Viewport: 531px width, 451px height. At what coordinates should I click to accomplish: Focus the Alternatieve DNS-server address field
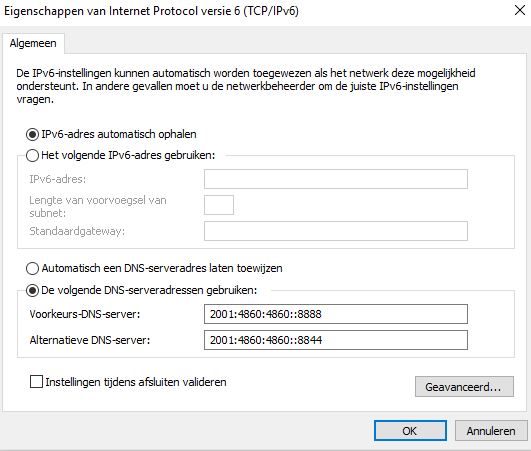tap(336, 340)
